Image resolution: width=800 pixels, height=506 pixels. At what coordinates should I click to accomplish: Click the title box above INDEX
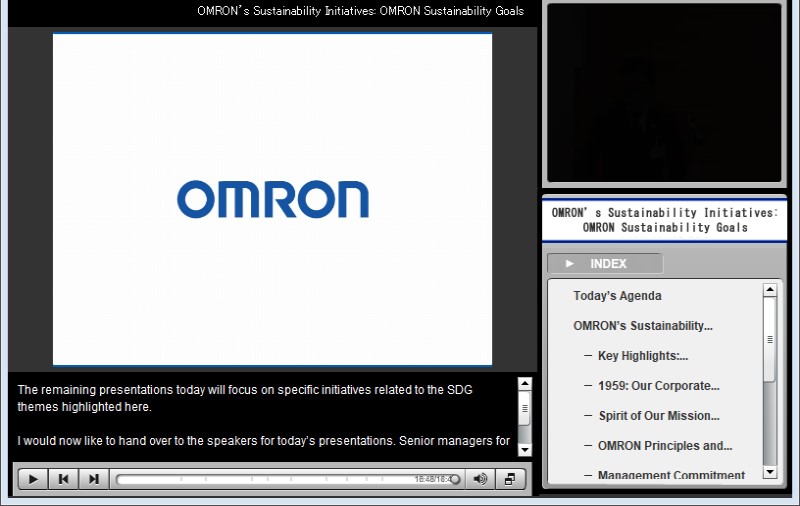tap(664, 220)
